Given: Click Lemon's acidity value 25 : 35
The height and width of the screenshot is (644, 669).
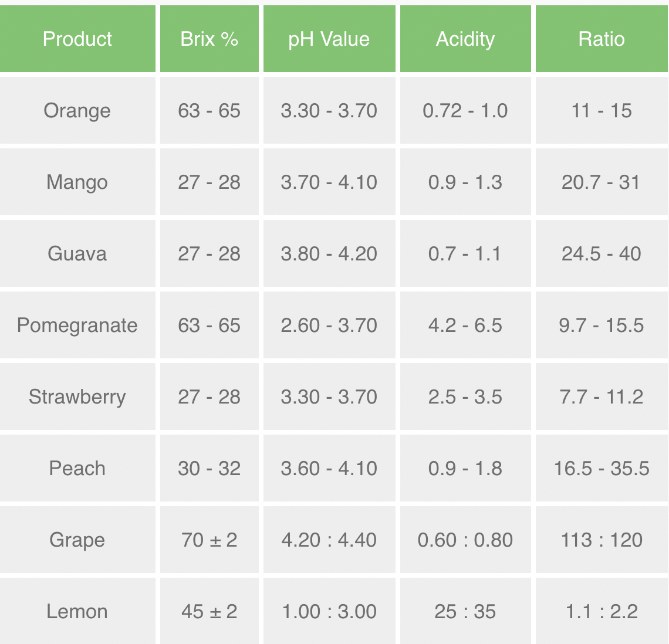Looking at the screenshot, I should point(465,611).
